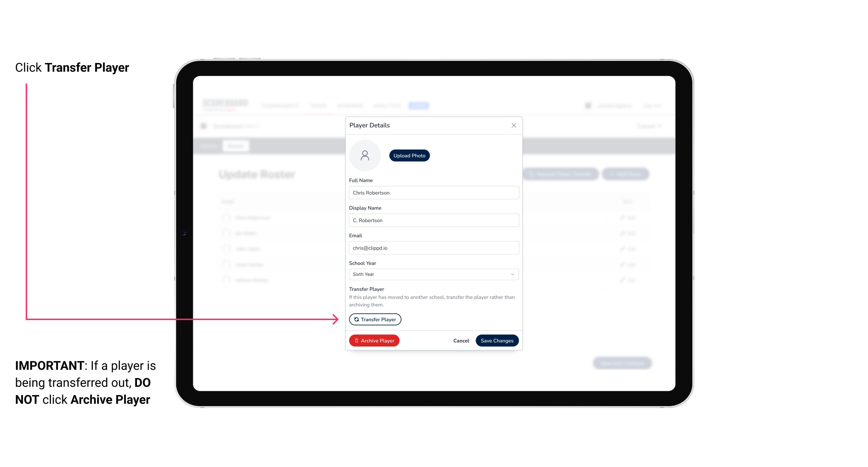Click the Email input field
This screenshot has width=868, height=467.
[x=433, y=247]
